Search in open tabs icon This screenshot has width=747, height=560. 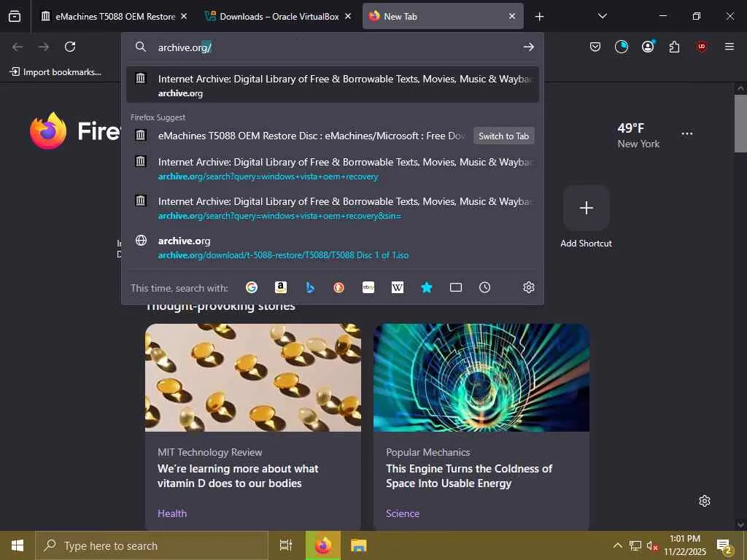[x=456, y=287]
